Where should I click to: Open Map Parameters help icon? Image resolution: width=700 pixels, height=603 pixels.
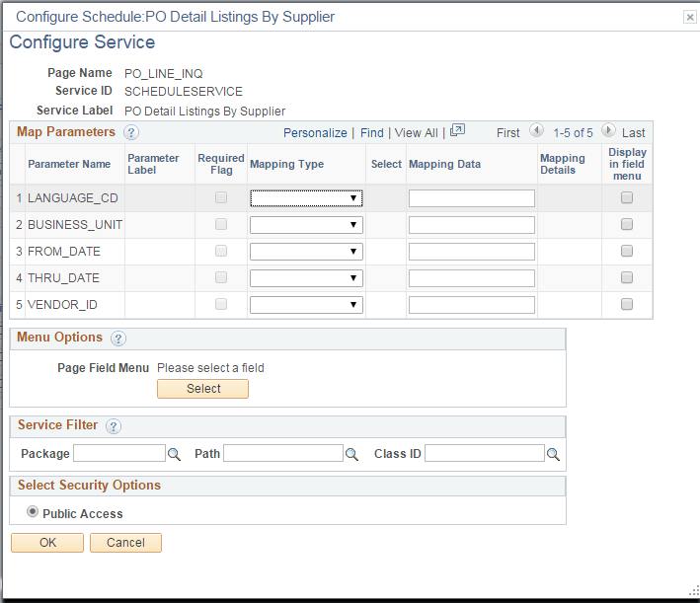(131, 132)
